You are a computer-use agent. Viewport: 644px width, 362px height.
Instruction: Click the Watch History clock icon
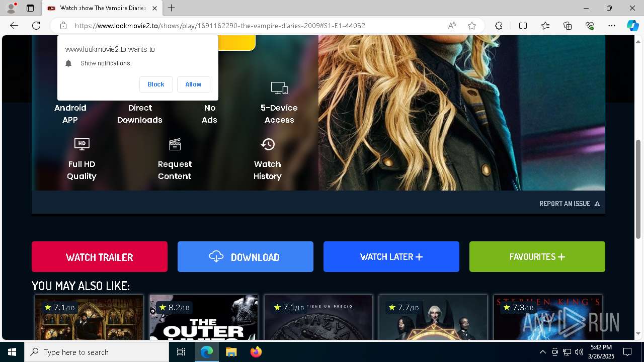(268, 144)
